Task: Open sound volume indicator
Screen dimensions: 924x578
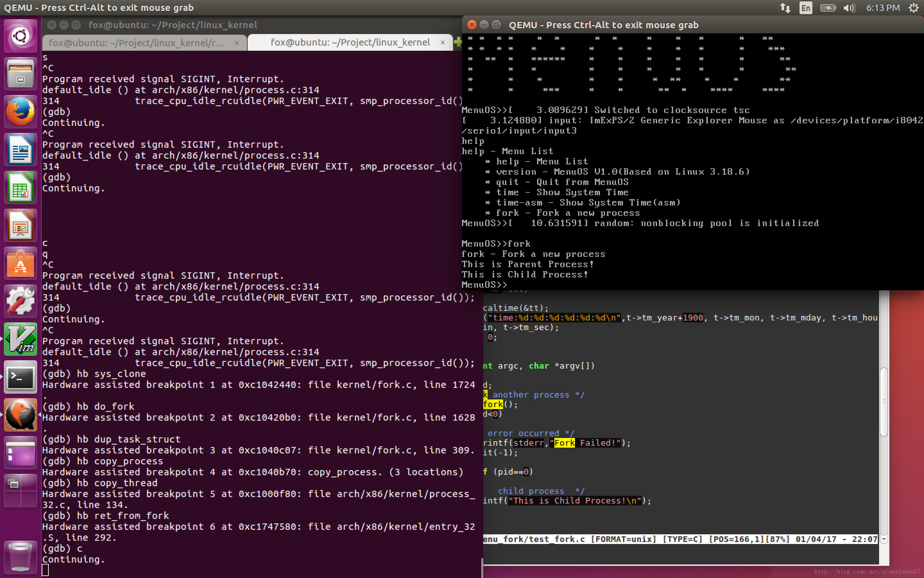Action: 849,8
